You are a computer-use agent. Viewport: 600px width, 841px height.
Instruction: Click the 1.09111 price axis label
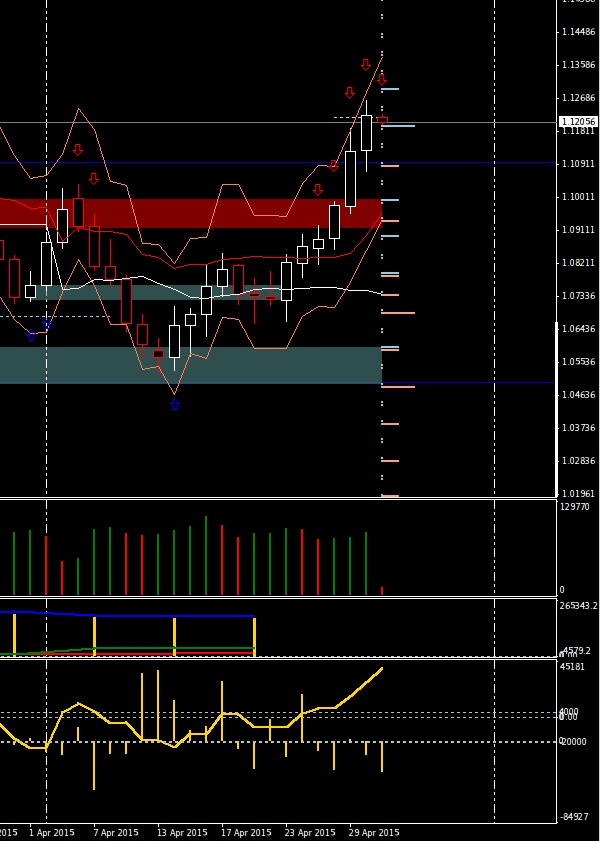(x=579, y=230)
